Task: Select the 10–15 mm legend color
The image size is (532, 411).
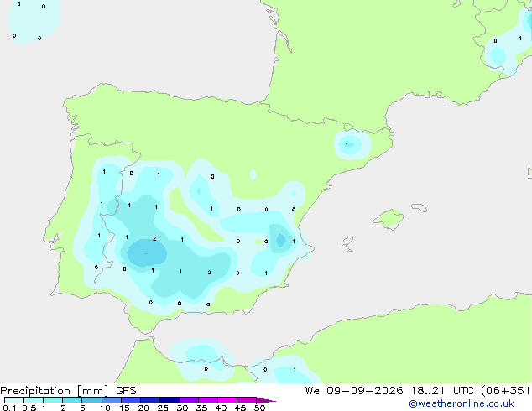Action: pyautogui.click(x=111, y=400)
